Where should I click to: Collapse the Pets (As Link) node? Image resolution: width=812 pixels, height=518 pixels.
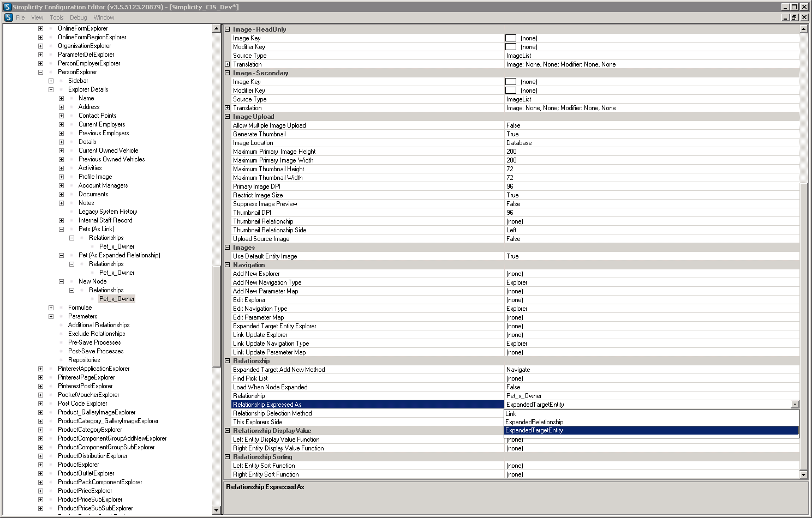[61, 229]
